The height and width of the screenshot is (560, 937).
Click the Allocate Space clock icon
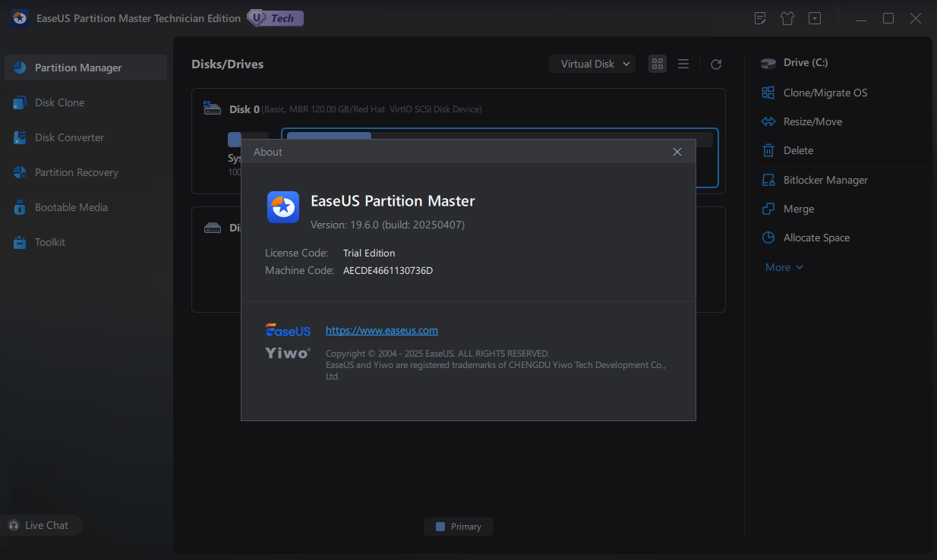[768, 238]
